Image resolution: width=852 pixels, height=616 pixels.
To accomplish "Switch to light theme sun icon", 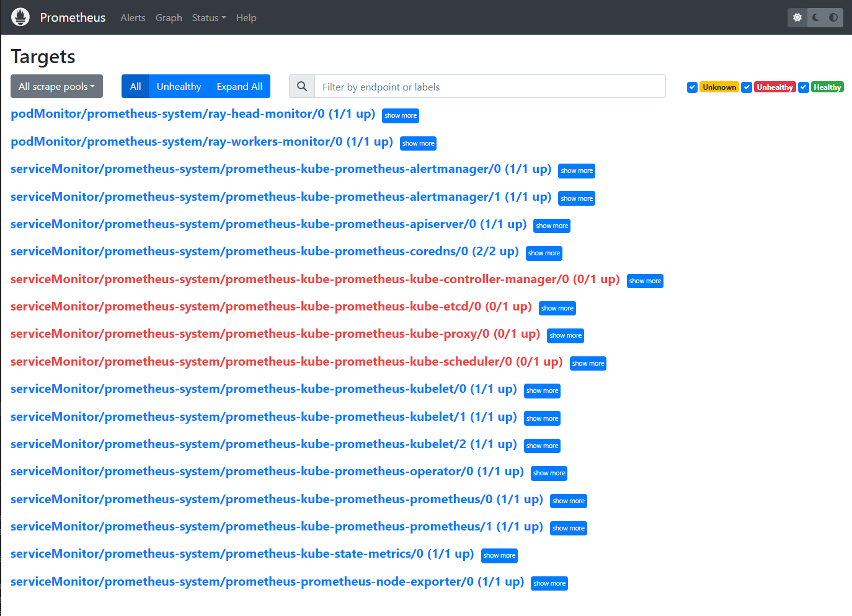I will [x=797, y=17].
